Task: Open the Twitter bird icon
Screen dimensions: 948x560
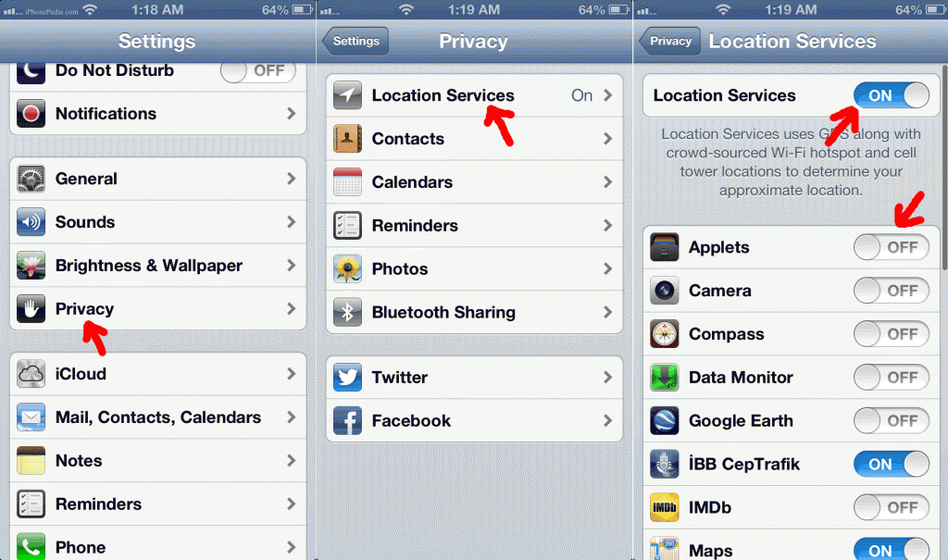Action: (348, 378)
